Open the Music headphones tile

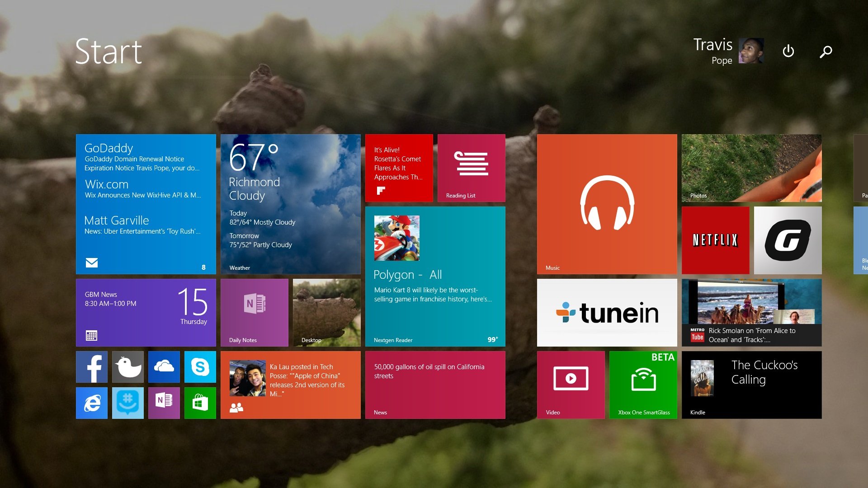click(x=607, y=204)
